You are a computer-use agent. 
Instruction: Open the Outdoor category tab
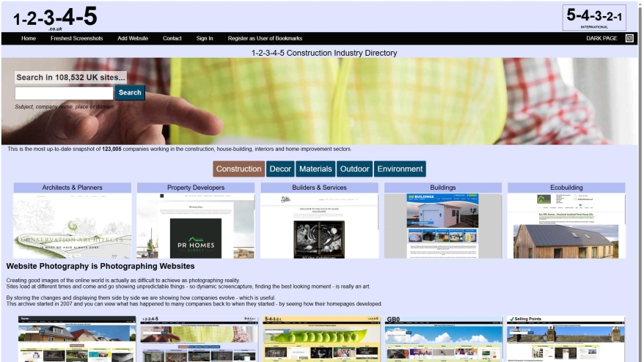[x=354, y=169]
